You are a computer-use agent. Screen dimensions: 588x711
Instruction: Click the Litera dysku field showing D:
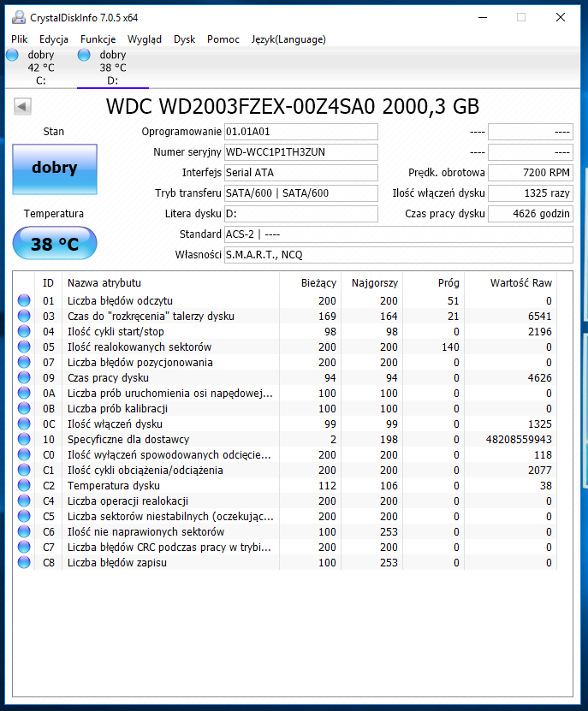click(x=300, y=214)
